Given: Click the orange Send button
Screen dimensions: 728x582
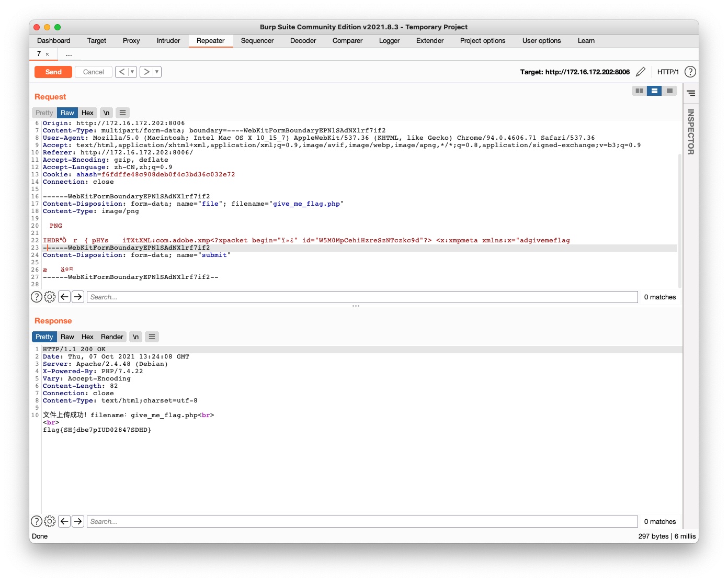Looking at the screenshot, I should click(53, 72).
